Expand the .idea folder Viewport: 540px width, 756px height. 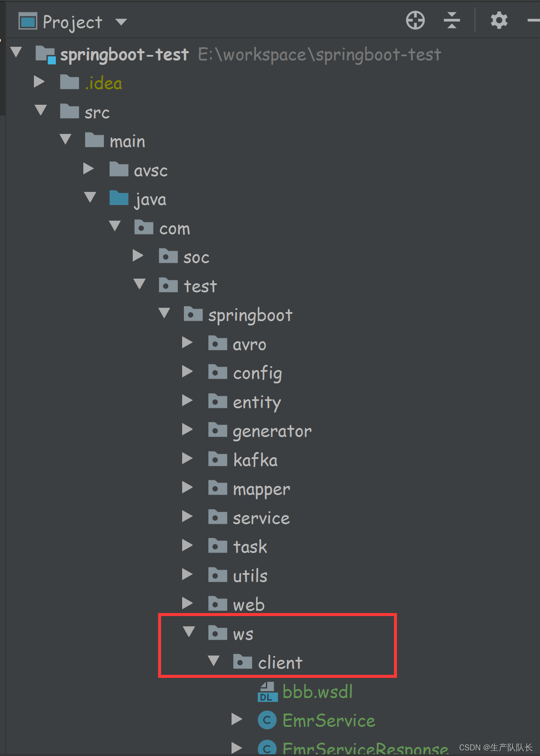(40, 82)
